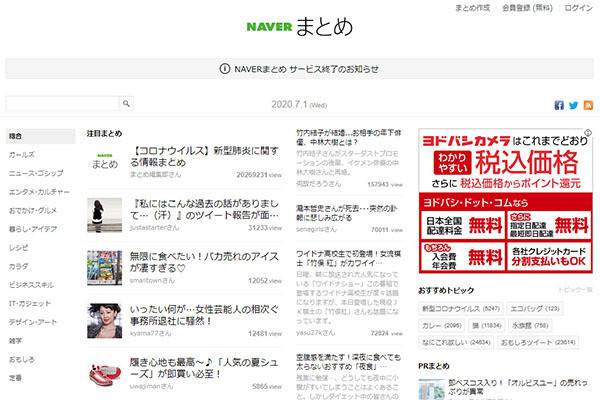The height and width of the screenshot is (400, 600).
Task: Open 無限に食べたい！バカ売れのアイス article
Action: (x=204, y=262)
